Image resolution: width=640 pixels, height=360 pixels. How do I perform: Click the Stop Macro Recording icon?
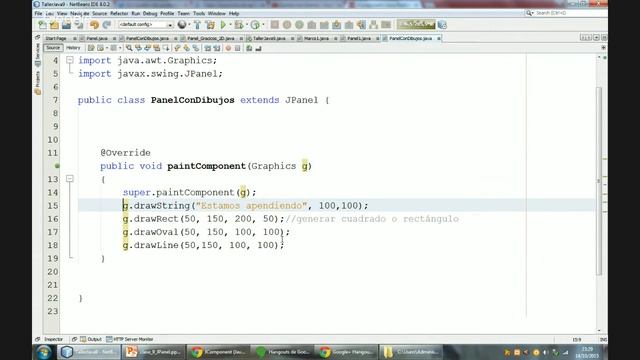[x=238, y=48]
